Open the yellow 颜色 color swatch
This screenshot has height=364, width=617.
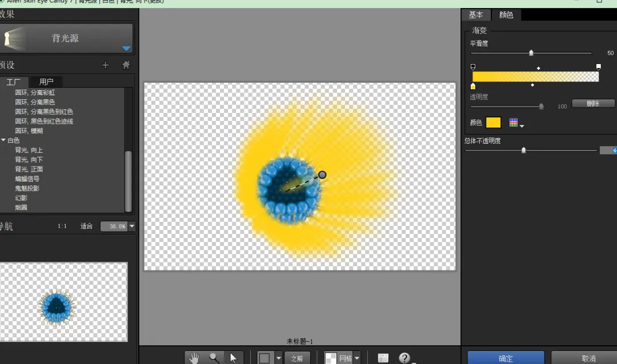pyautogui.click(x=494, y=123)
